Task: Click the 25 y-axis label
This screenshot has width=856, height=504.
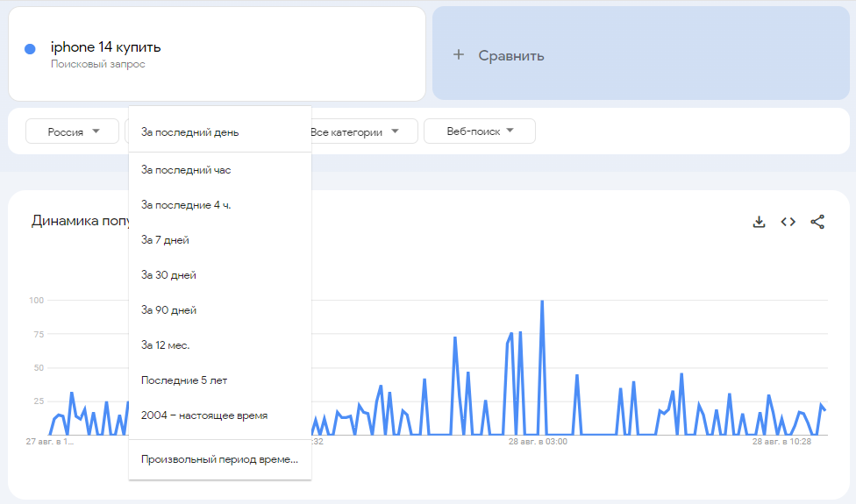Action: tap(39, 401)
